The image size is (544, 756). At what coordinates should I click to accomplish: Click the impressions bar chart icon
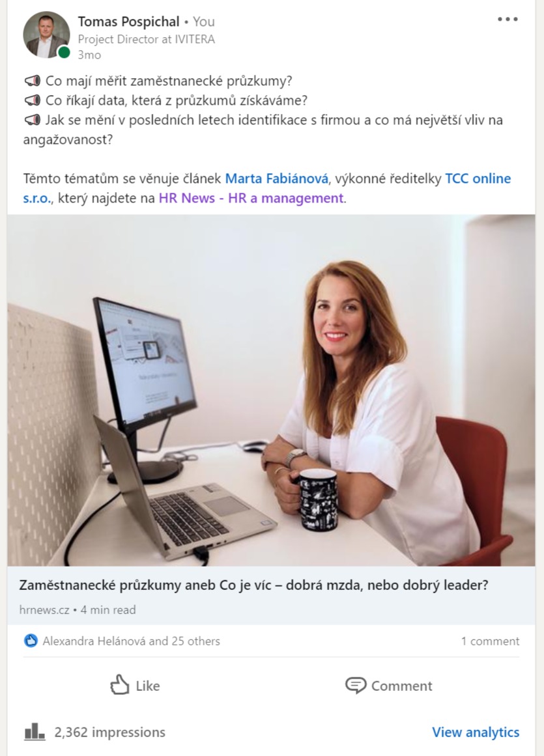tap(35, 732)
